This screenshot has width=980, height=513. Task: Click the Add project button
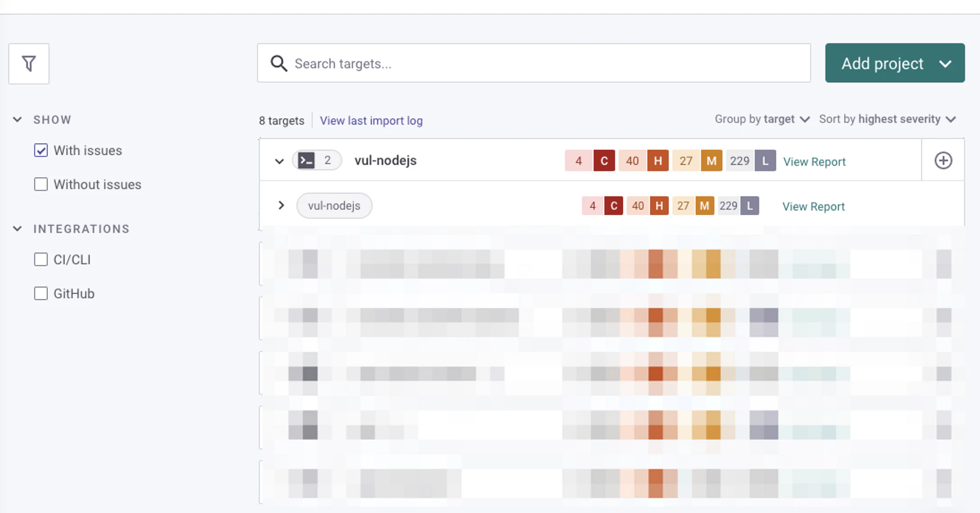895,63
